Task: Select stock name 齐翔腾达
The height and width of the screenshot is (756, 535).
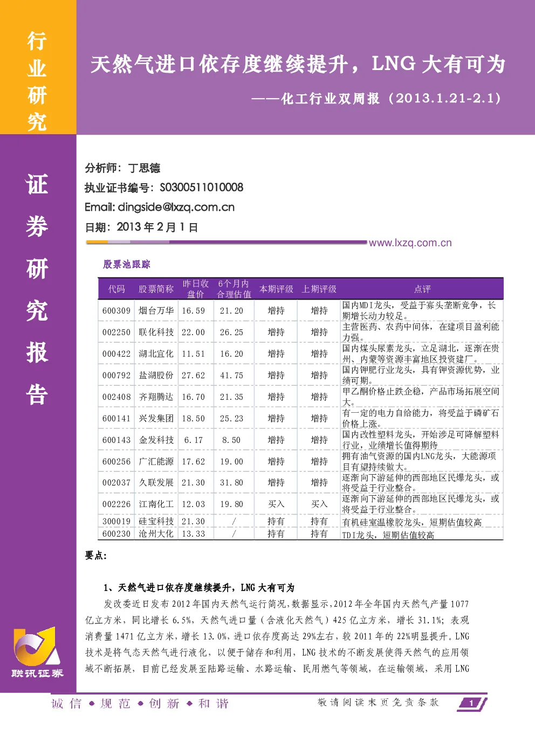Action: coord(156,397)
